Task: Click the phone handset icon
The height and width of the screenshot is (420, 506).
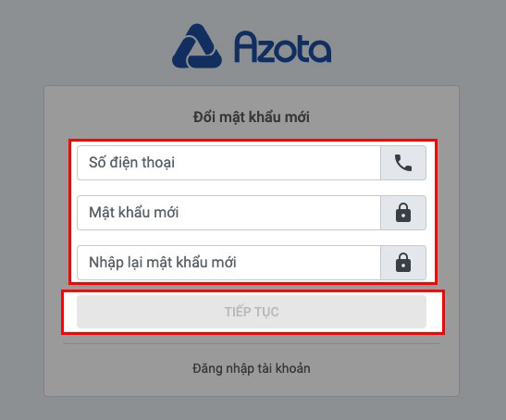Action: [x=403, y=163]
